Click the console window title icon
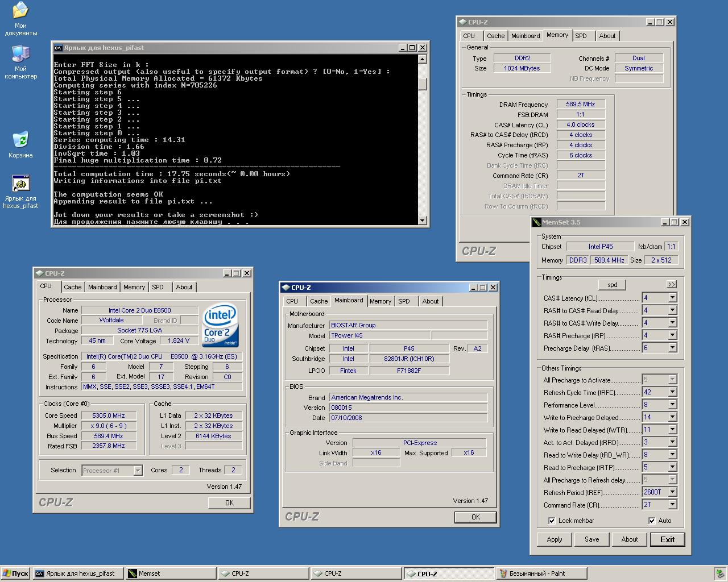 coord(58,48)
